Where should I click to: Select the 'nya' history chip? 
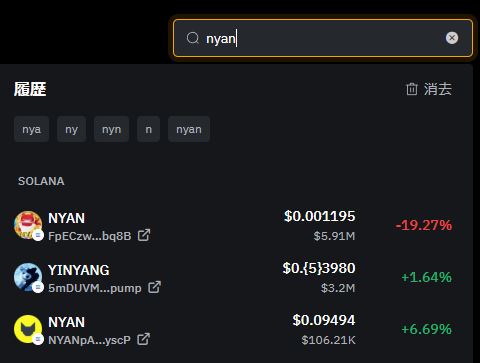tap(32, 129)
